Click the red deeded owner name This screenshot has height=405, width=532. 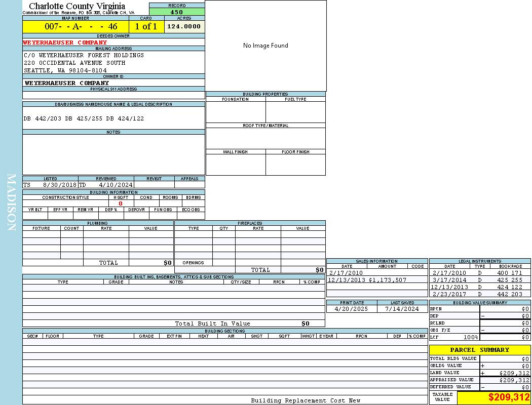(x=65, y=43)
